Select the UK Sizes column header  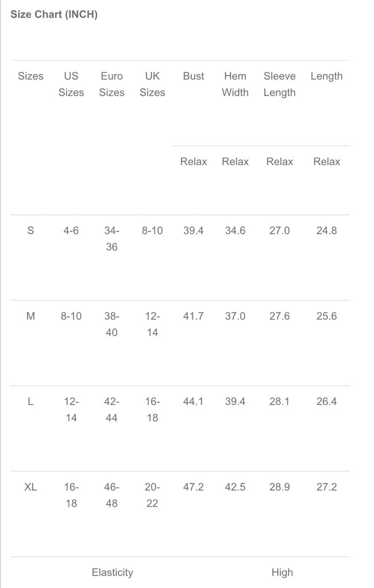point(152,84)
